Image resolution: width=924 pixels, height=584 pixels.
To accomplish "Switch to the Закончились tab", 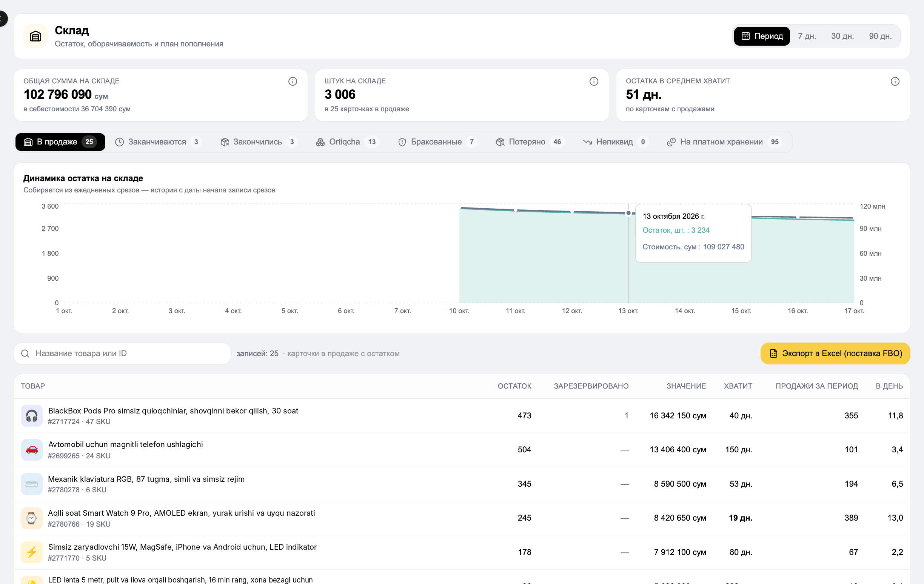I will pyautogui.click(x=259, y=142).
